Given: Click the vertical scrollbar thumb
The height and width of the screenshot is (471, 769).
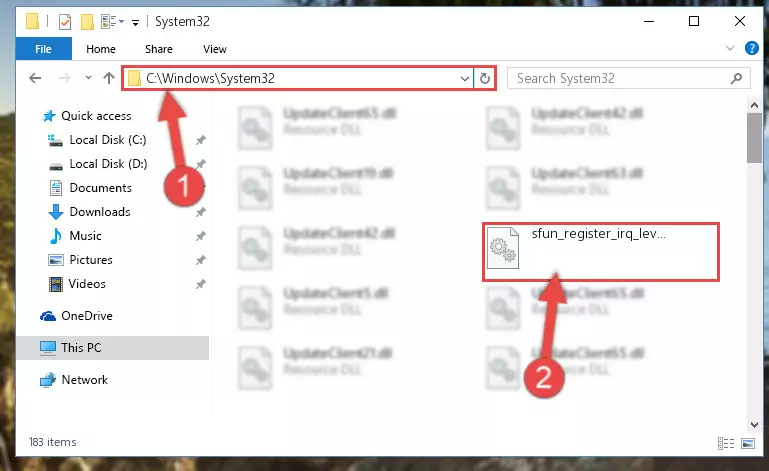Looking at the screenshot, I should point(754,138).
